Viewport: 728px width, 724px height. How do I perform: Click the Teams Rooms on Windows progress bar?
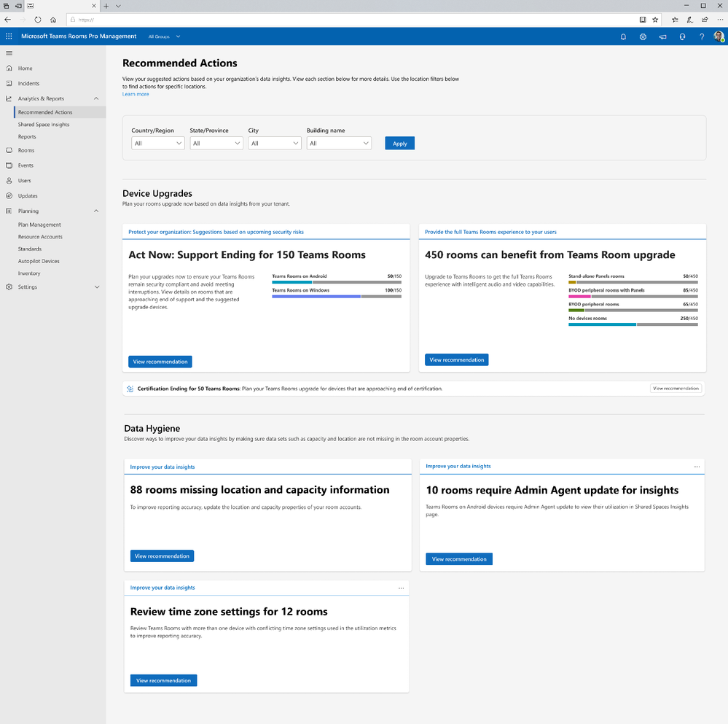(336, 296)
